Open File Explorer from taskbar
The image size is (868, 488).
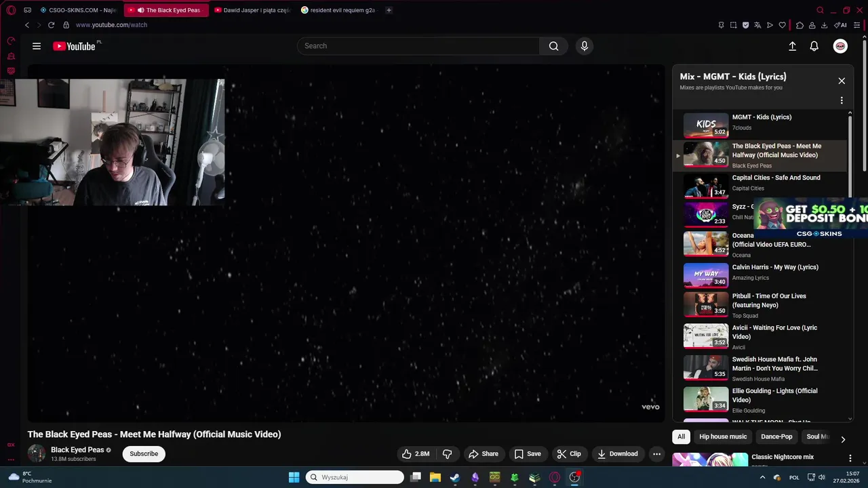tap(435, 477)
